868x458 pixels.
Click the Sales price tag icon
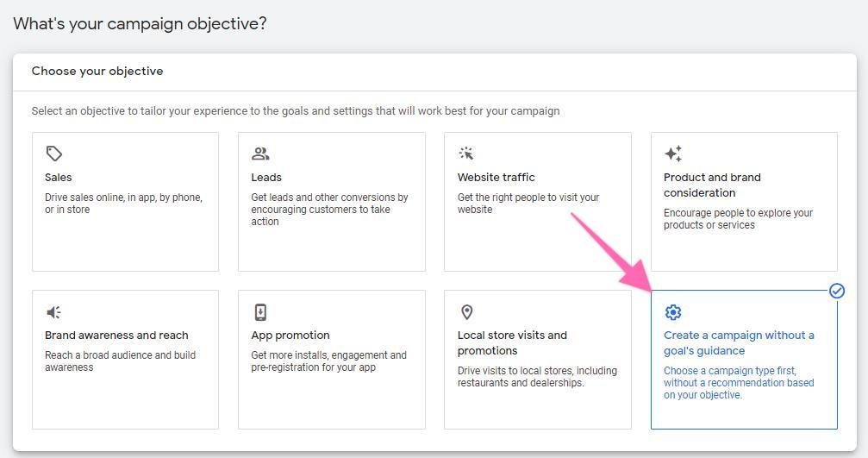click(x=54, y=154)
